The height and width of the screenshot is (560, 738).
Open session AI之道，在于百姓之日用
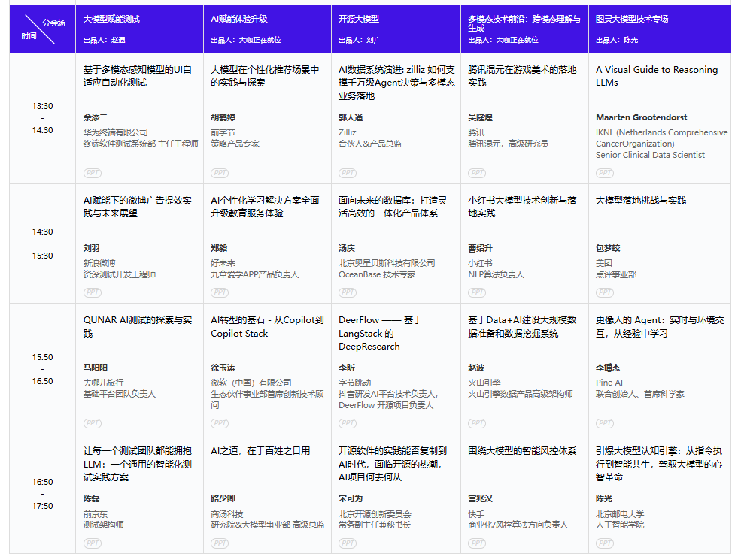coord(260,451)
